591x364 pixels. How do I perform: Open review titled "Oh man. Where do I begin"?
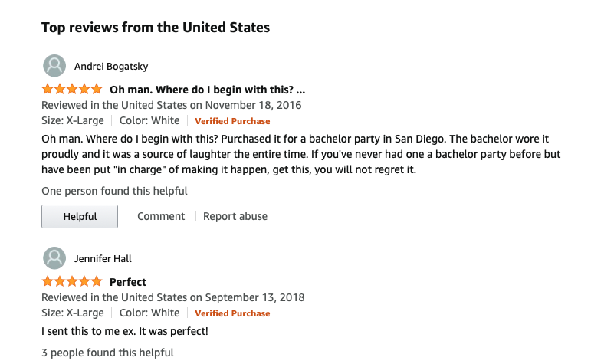pyautogui.click(x=208, y=89)
